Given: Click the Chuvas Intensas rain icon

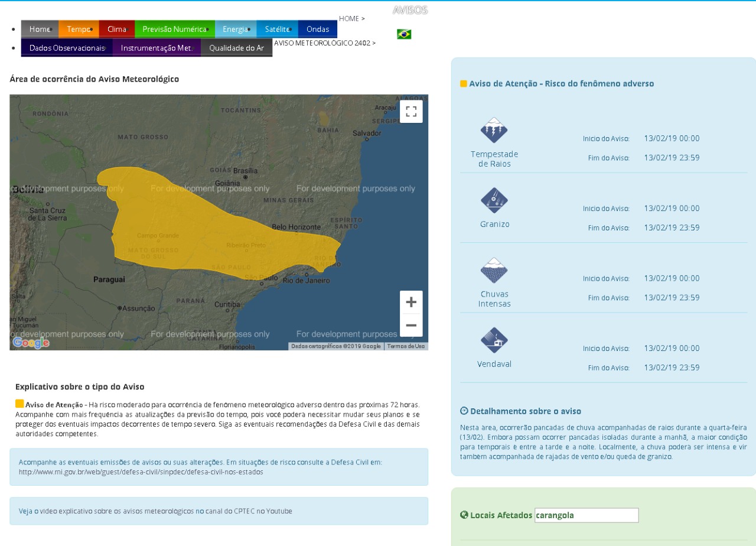Looking at the screenshot, I should tap(494, 271).
